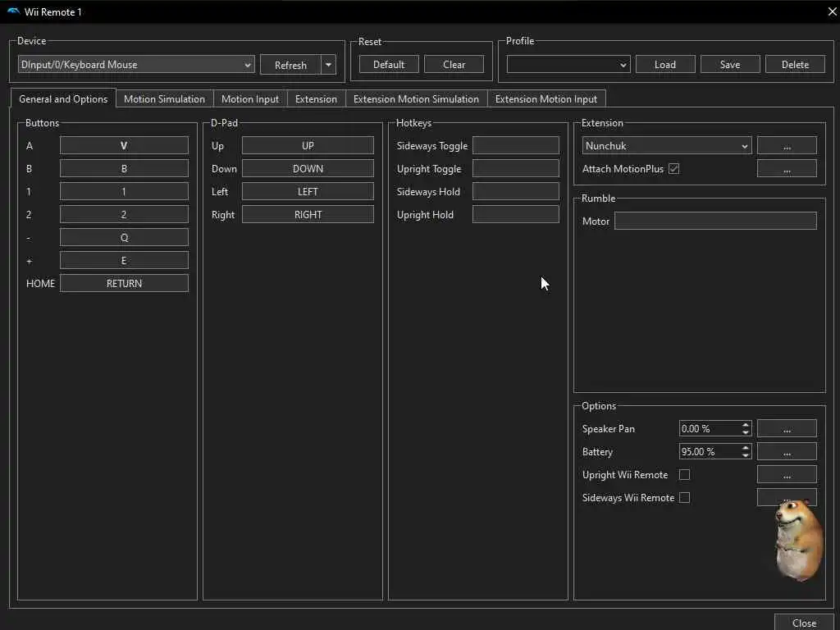Switch to the Extension tab
This screenshot has height=630, width=840.
pos(316,98)
